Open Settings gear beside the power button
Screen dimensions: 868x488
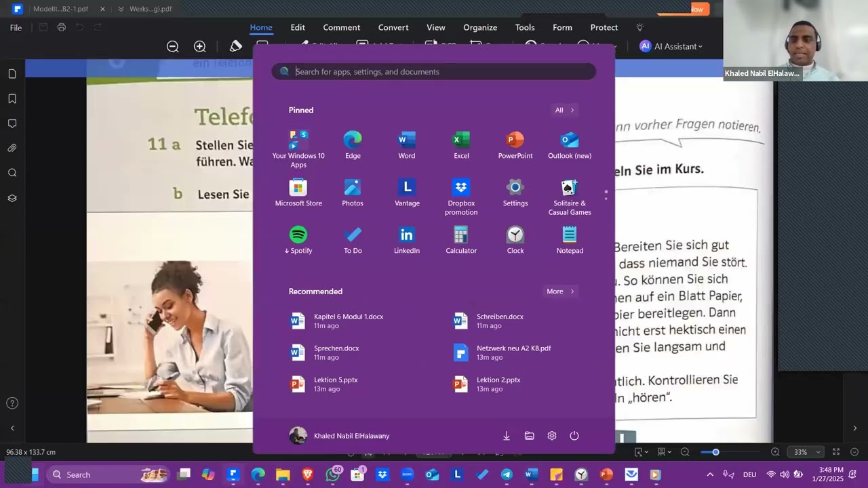(552, 436)
